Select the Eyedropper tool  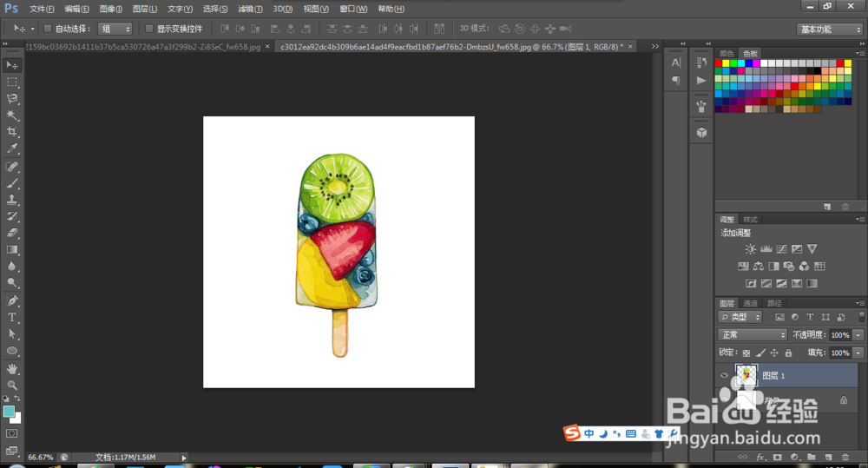(11, 148)
